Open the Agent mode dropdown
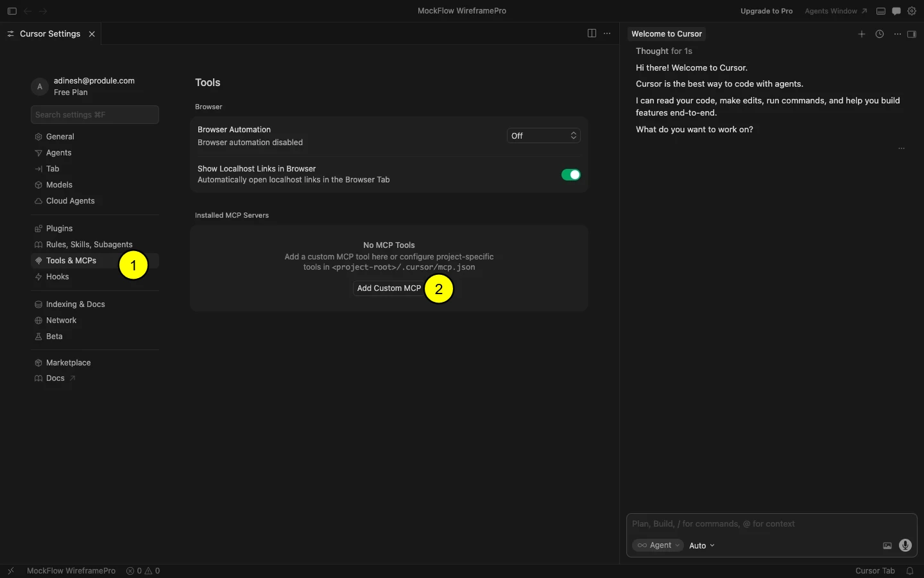 (x=658, y=545)
